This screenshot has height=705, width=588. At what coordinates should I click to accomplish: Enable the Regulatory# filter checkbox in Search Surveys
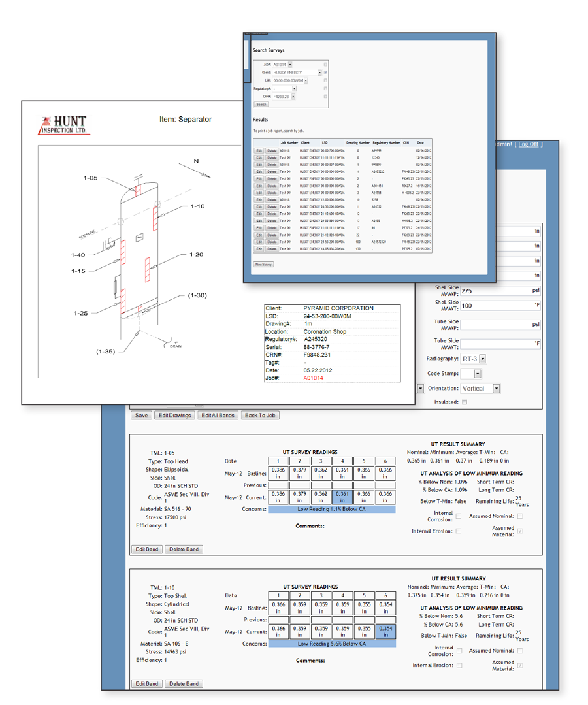point(325,89)
